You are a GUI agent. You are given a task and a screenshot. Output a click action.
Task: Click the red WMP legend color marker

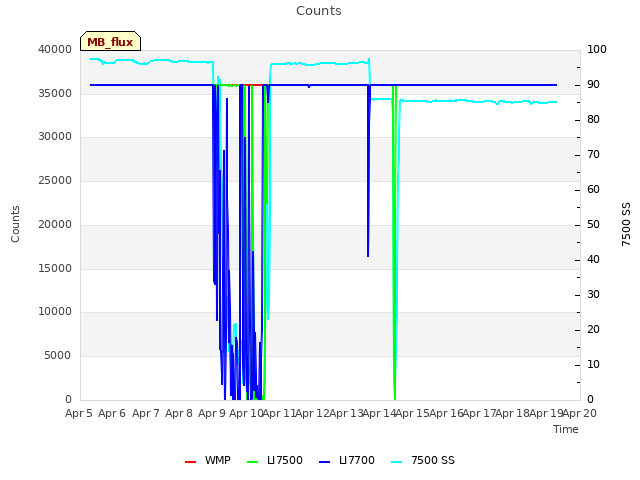pyautogui.click(x=191, y=462)
